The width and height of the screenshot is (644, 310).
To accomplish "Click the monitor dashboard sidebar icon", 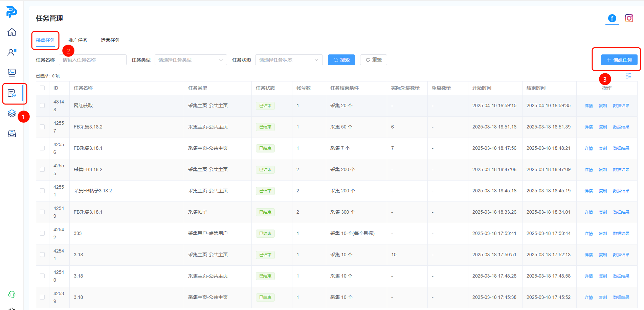I will pyautogui.click(x=12, y=73).
